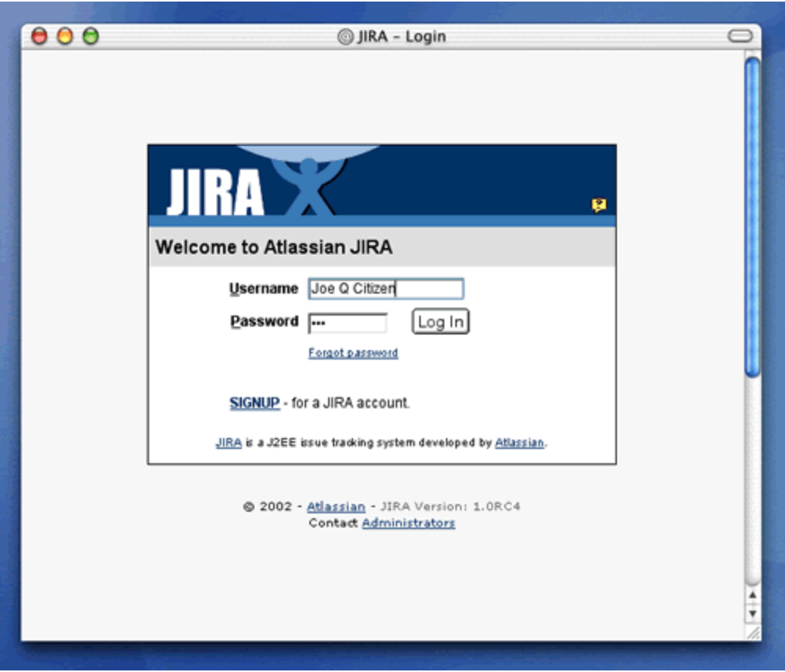Image resolution: width=785 pixels, height=672 pixels.
Task: Open the JIRA link in the description line
Action: (x=228, y=443)
